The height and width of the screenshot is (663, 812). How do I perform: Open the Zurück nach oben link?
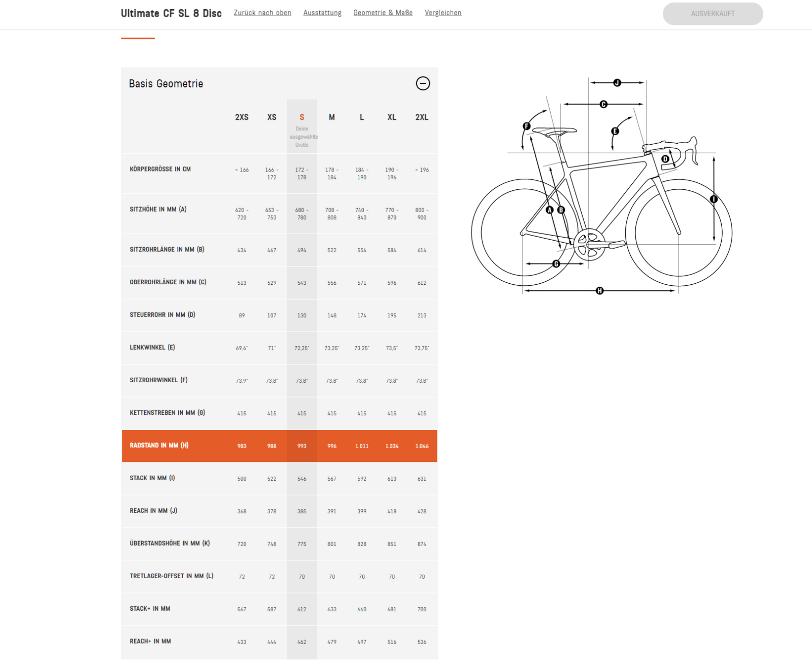(262, 13)
